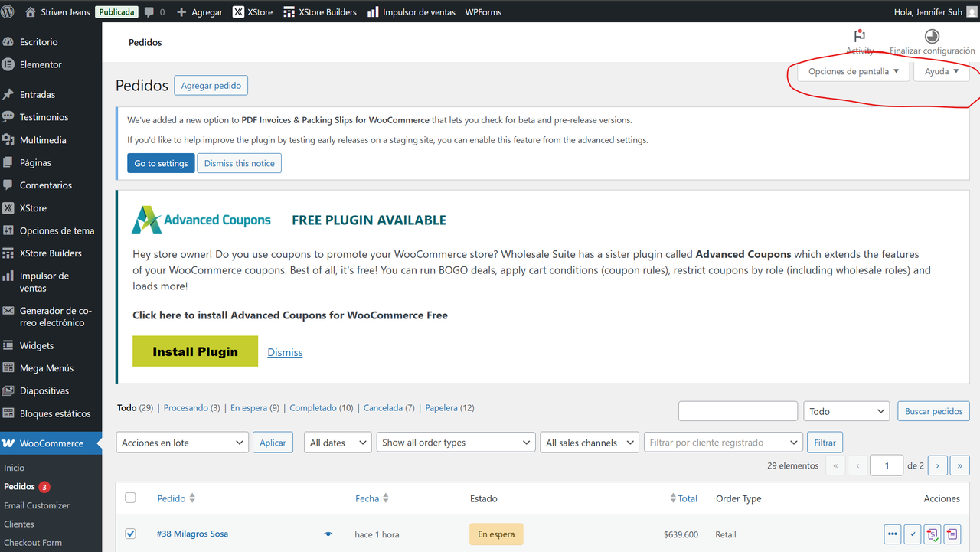
Task: Click the Install Plugin button
Action: click(x=195, y=351)
